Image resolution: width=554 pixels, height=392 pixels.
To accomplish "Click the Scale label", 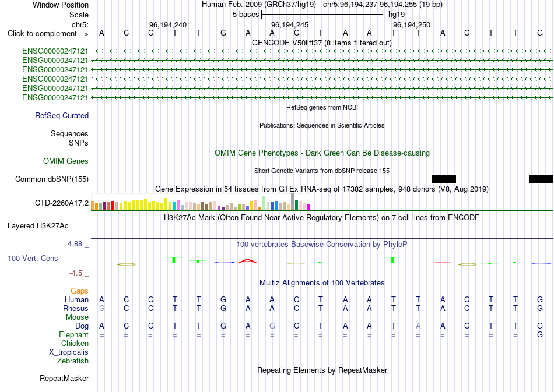I will [79, 15].
